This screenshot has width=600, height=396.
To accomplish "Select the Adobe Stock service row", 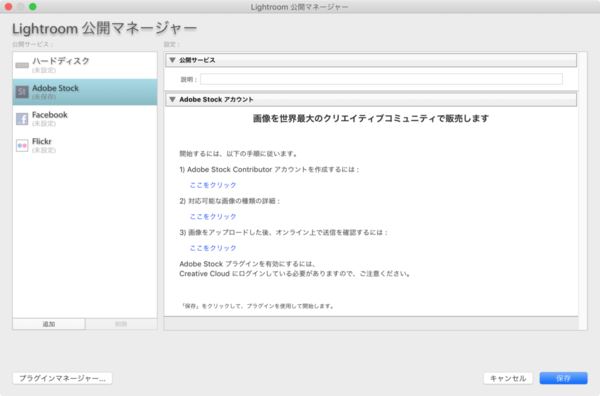I will [x=85, y=92].
